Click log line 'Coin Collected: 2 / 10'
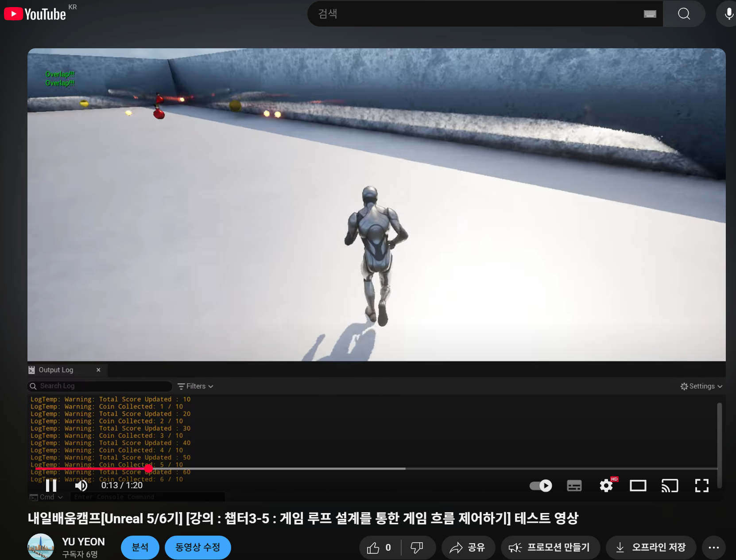736x560 pixels. click(107, 421)
